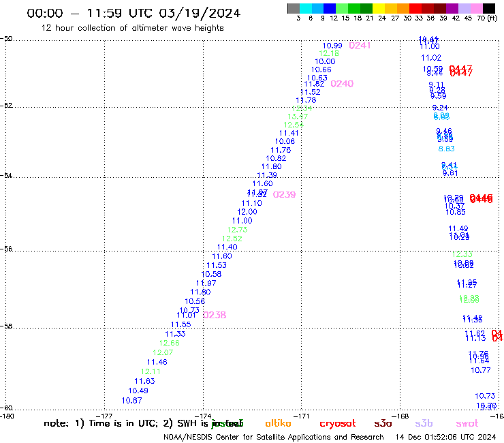Click the gray color swatch in legend
Screen dimensions: 504x443
(x=294, y=8)
